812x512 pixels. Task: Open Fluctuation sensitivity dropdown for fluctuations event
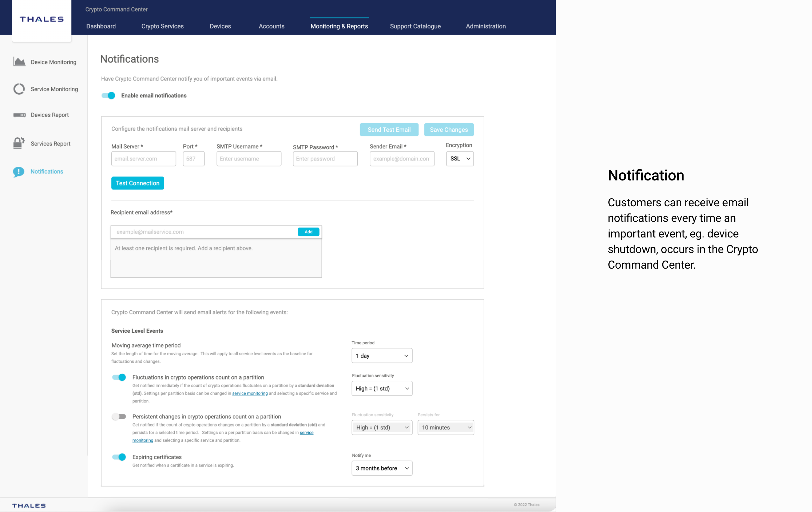[382, 388]
